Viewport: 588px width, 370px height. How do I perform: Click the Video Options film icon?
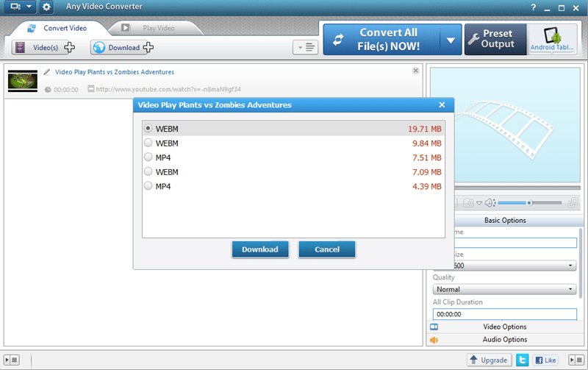click(434, 327)
